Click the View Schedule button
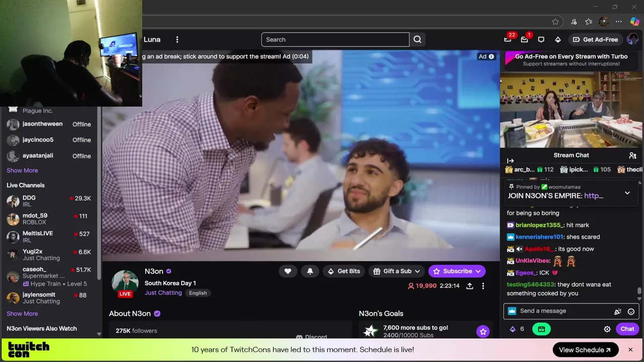Screen dimensions: 644x362 pos(585,350)
